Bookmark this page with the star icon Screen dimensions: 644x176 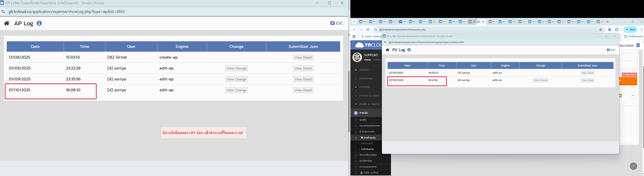click(600, 30)
